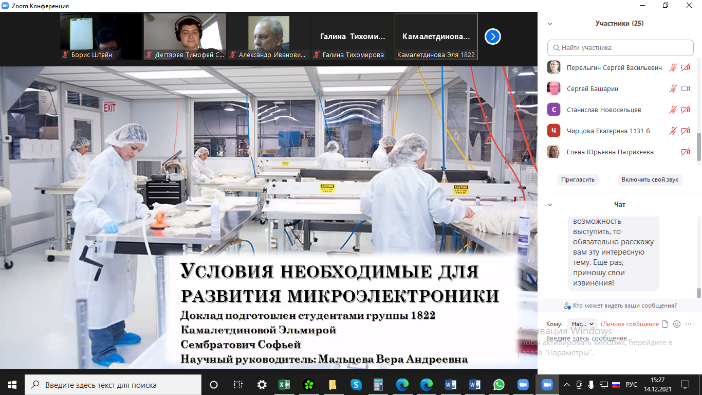Click the Пригласить button

578,180
